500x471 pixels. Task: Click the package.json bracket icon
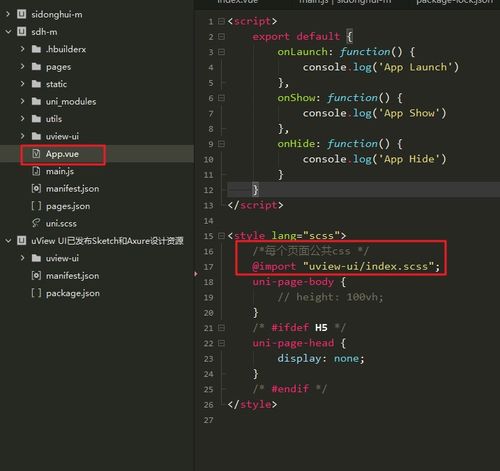[x=36, y=293]
